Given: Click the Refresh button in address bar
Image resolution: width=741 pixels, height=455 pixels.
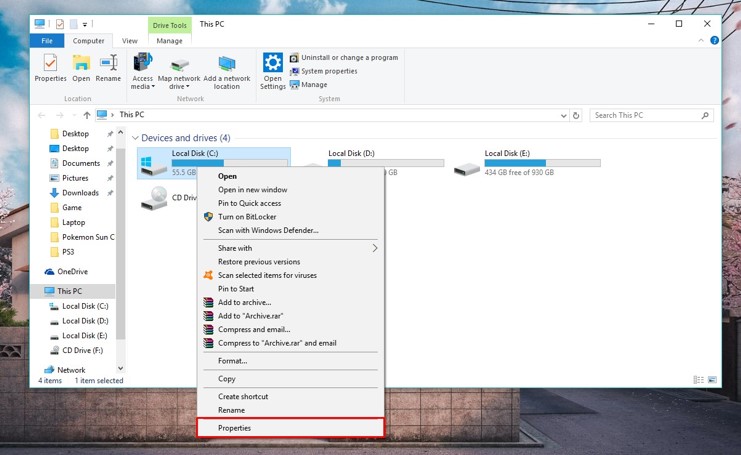Looking at the screenshot, I should (x=576, y=115).
